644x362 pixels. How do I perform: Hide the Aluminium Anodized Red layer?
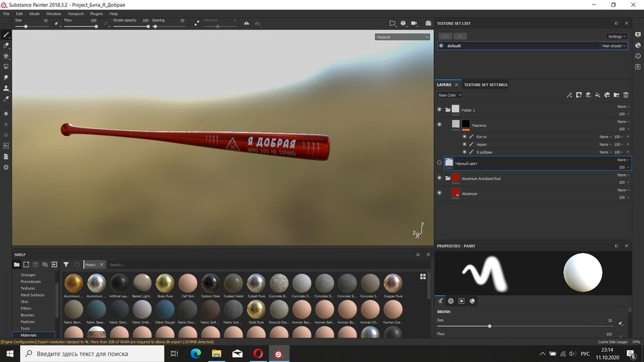(x=439, y=177)
